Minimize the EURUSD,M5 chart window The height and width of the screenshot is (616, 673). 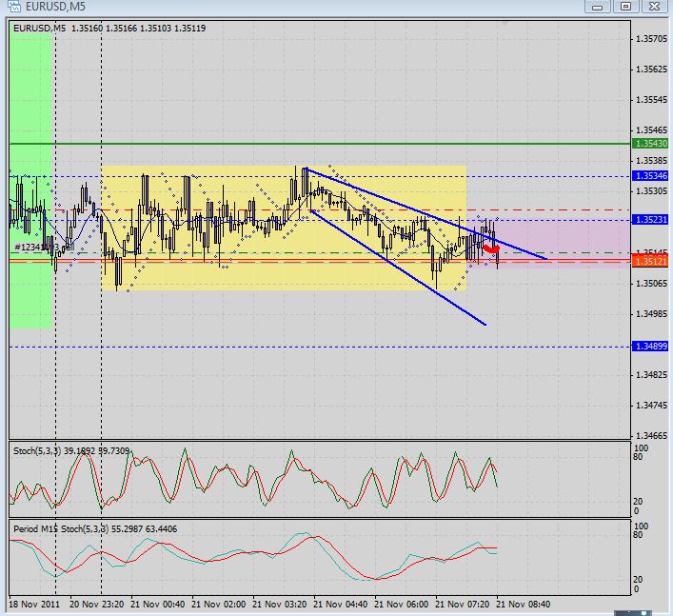597,6
